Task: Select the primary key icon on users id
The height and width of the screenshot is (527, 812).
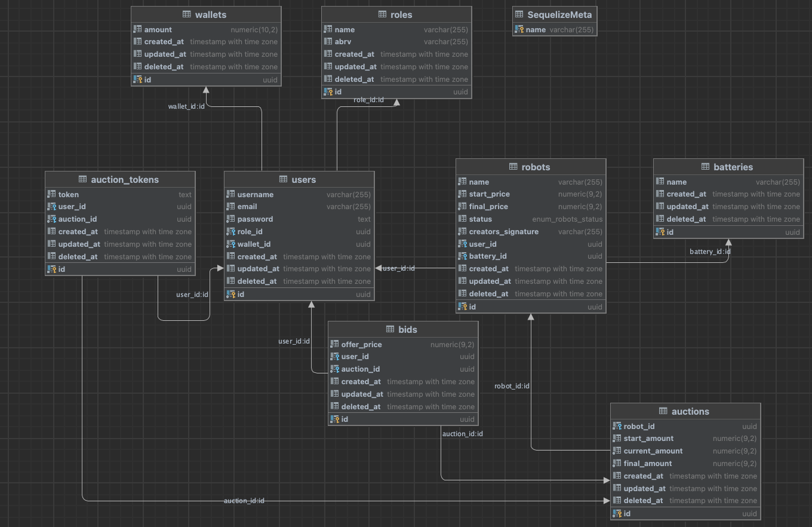Action: [x=231, y=294]
